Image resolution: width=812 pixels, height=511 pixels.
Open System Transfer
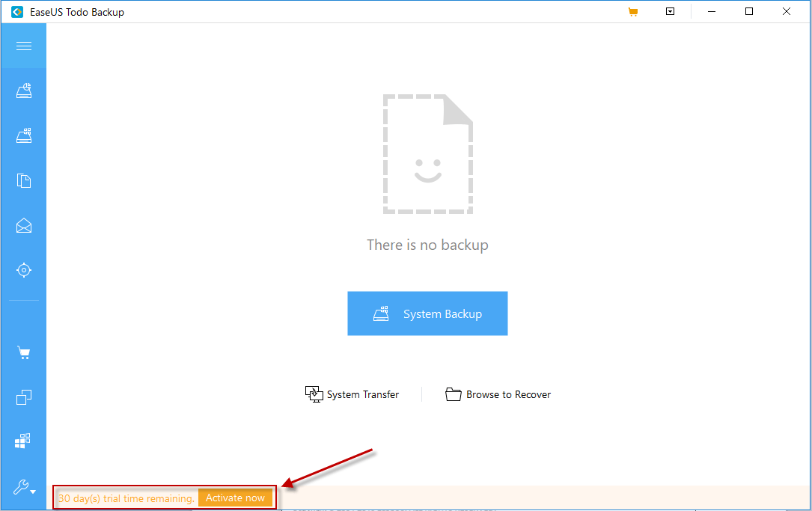352,394
